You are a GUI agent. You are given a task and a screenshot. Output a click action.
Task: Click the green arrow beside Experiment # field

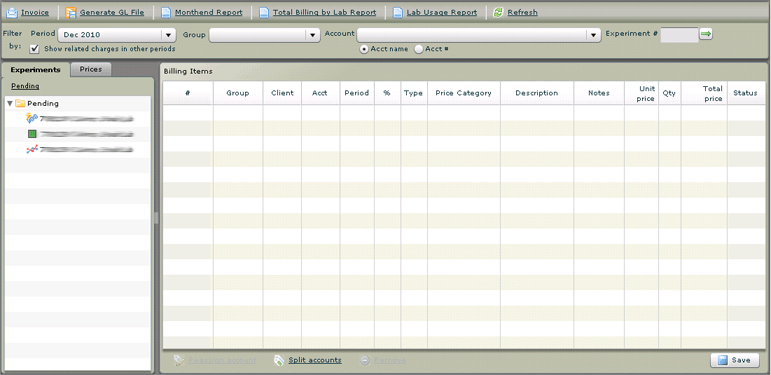pos(706,34)
